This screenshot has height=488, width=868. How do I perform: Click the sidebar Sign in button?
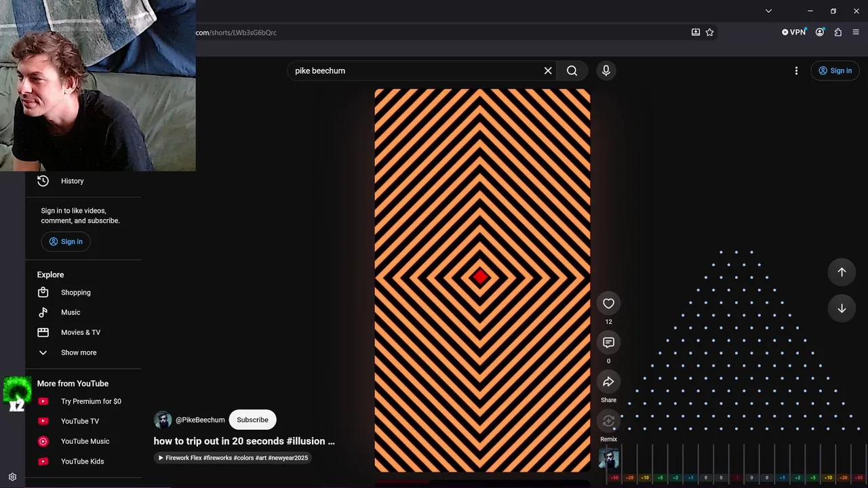[66, 241]
